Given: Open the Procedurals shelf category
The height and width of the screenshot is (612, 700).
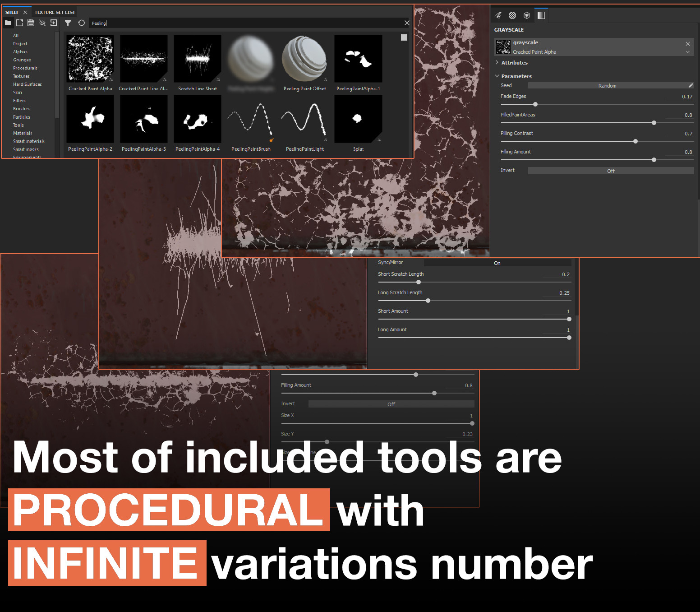Looking at the screenshot, I should coord(25,68).
